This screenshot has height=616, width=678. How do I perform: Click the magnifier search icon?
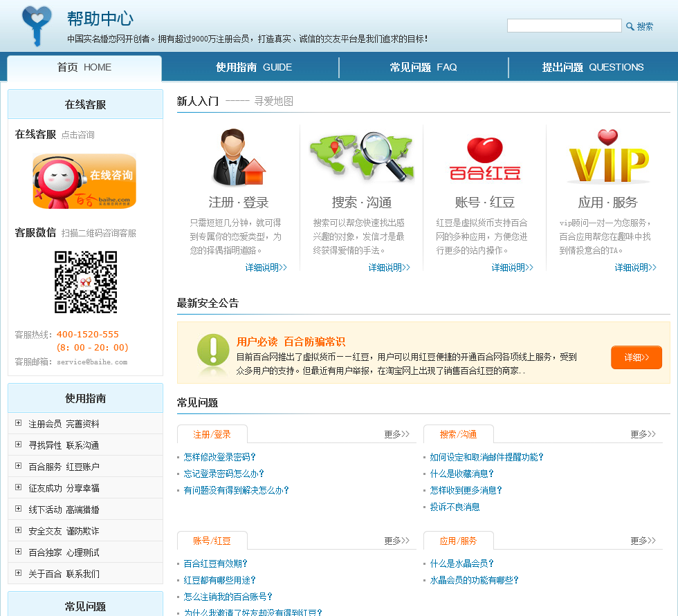point(630,26)
